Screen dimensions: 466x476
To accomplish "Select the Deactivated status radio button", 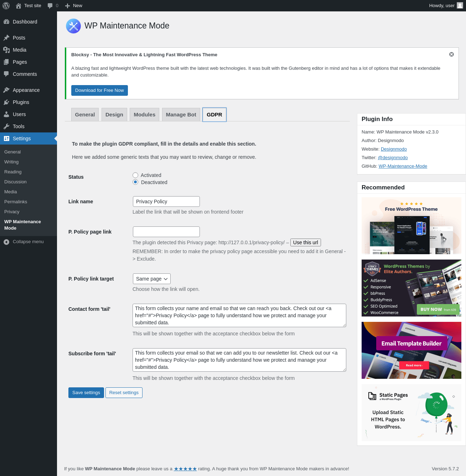I will [x=135, y=182].
